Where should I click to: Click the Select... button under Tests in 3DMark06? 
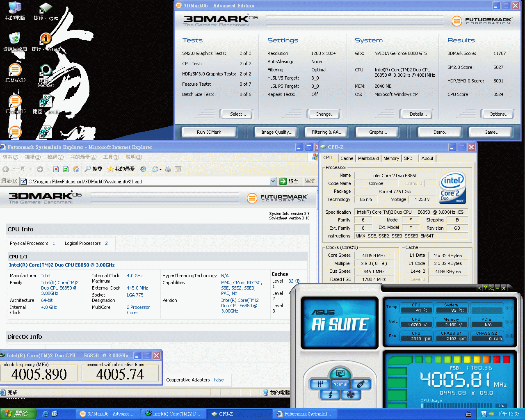click(x=236, y=114)
